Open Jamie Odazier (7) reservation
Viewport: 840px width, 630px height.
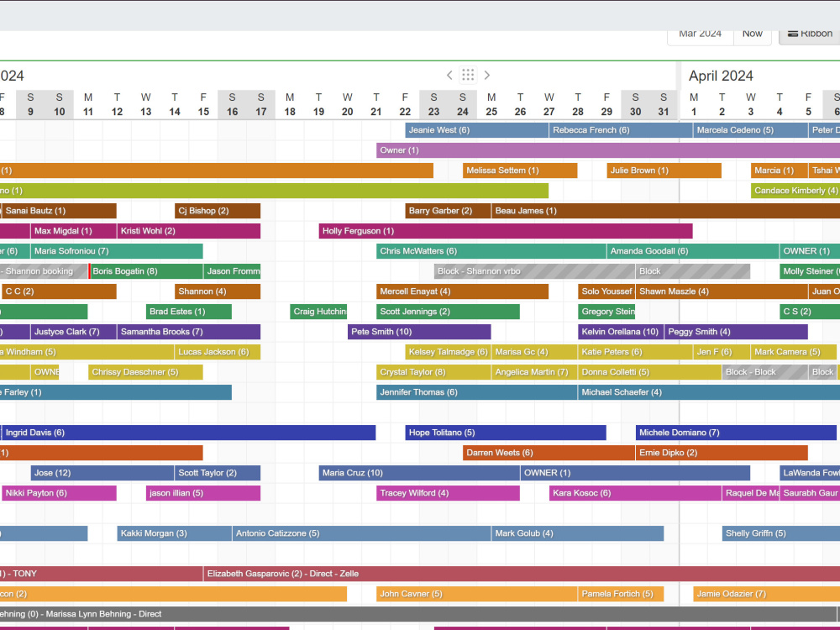tap(767, 594)
